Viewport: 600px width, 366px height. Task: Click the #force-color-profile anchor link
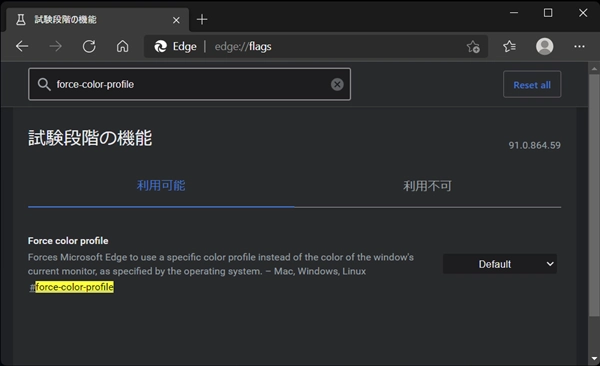click(x=72, y=287)
